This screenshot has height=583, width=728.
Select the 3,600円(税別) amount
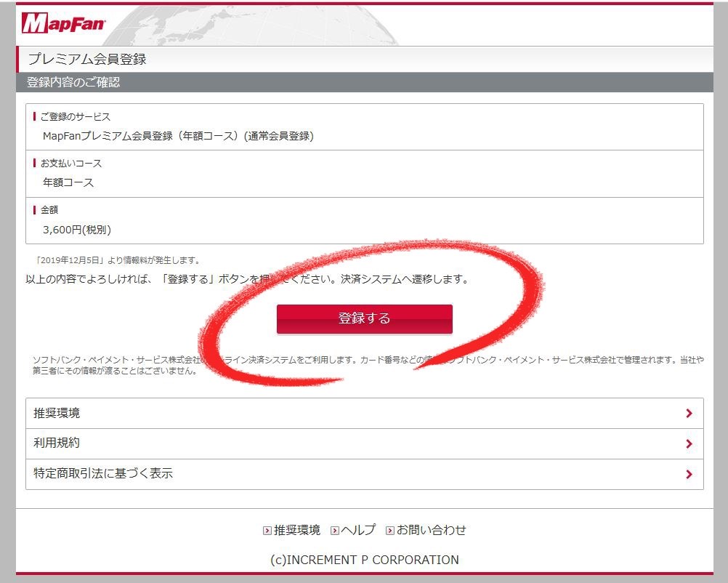point(76,230)
